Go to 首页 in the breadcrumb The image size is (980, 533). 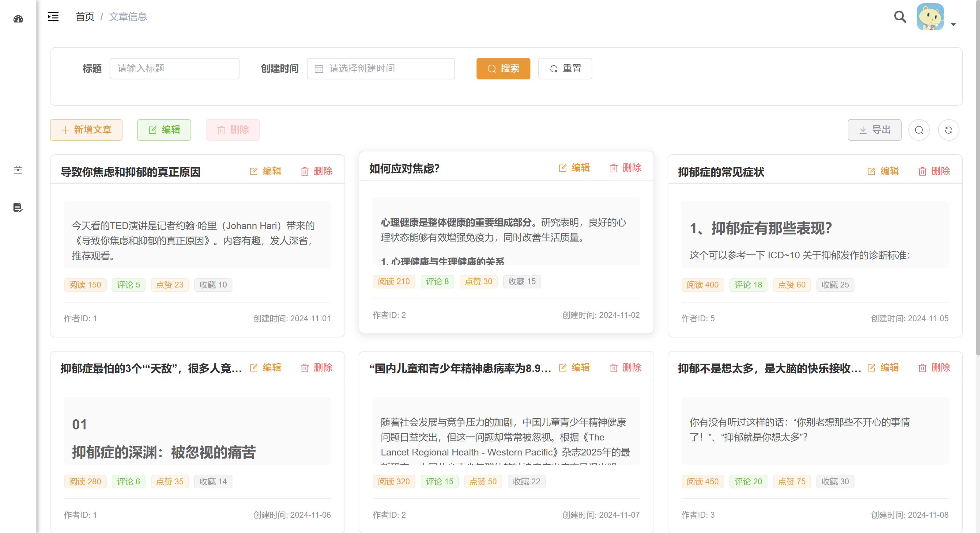pos(85,17)
